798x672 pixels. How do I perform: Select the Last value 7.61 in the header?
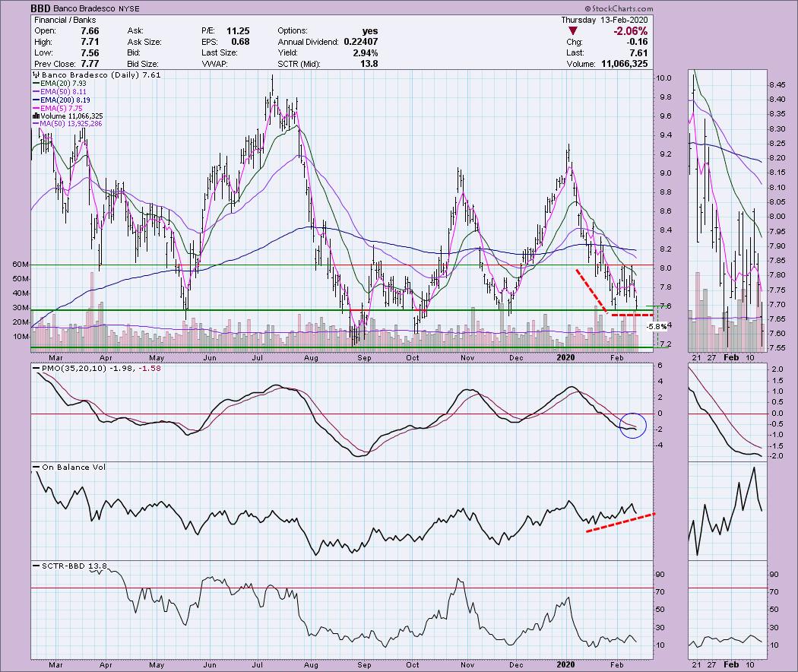tap(638, 53)
